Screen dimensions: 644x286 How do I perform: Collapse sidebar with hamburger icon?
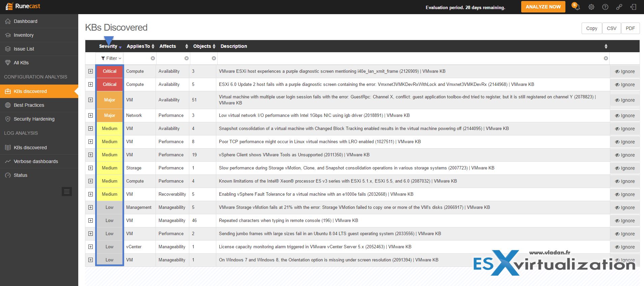[67, 191]
